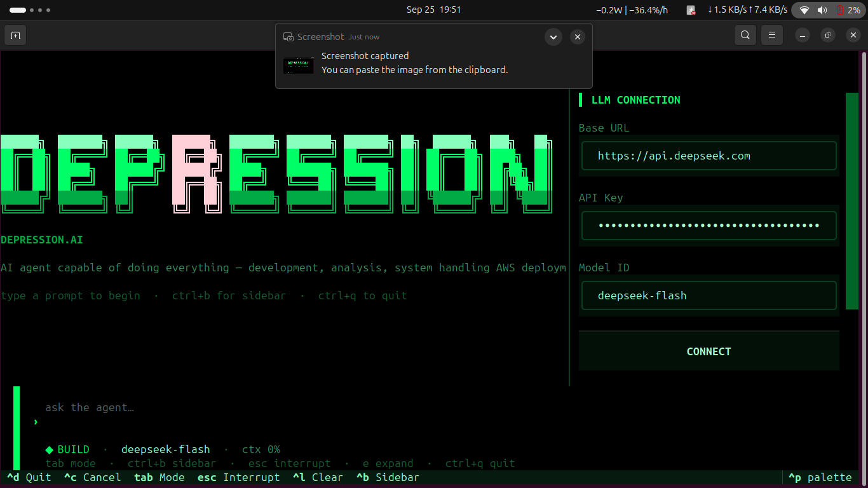Click esc Interrupt in footer
Screen dimensions: 868x488
(x=239, y=477)
